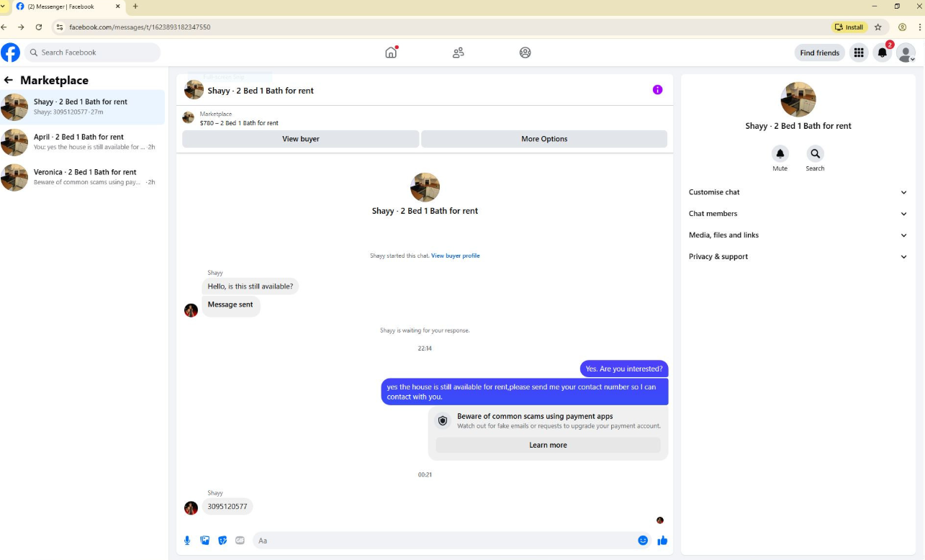View site information icon in address bar

coord(60,27)
